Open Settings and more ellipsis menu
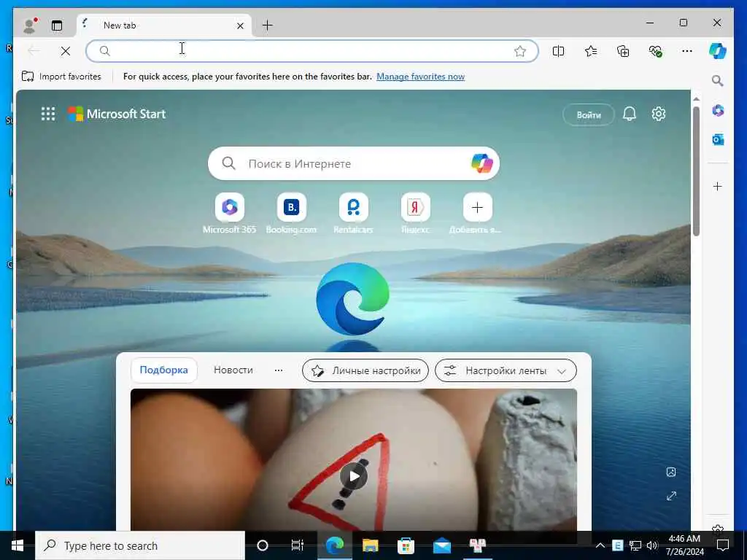 [687, 51]
